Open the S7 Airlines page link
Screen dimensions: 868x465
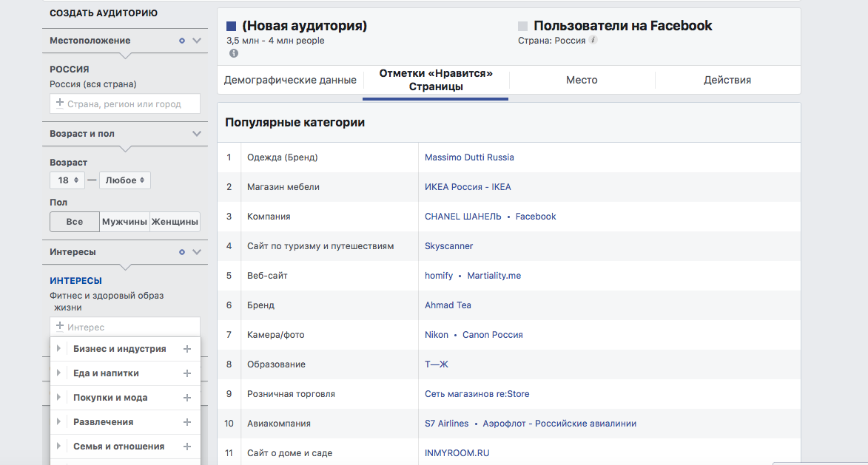click(446, 424)
